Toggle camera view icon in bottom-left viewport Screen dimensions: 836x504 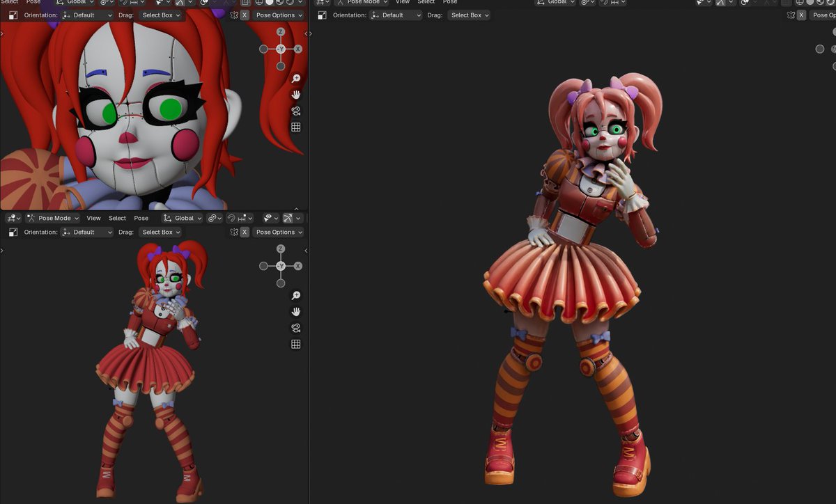point(296,328)
